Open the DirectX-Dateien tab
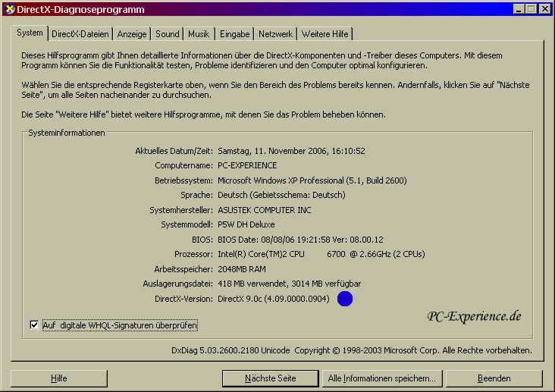The width and height of the screenshot is (555, 392). point(80,34)
